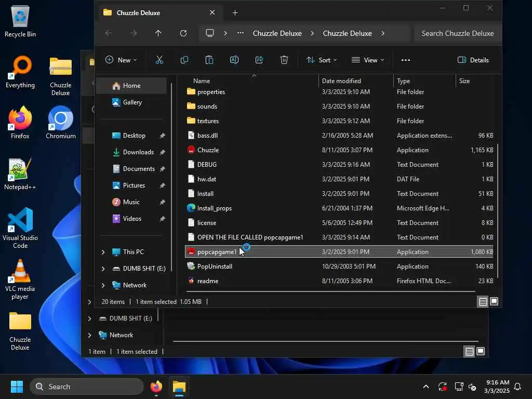This screenshot has height=399, width=532.
Task: Expand Network in the front window sidebar
Action: [x=103, y=285]
